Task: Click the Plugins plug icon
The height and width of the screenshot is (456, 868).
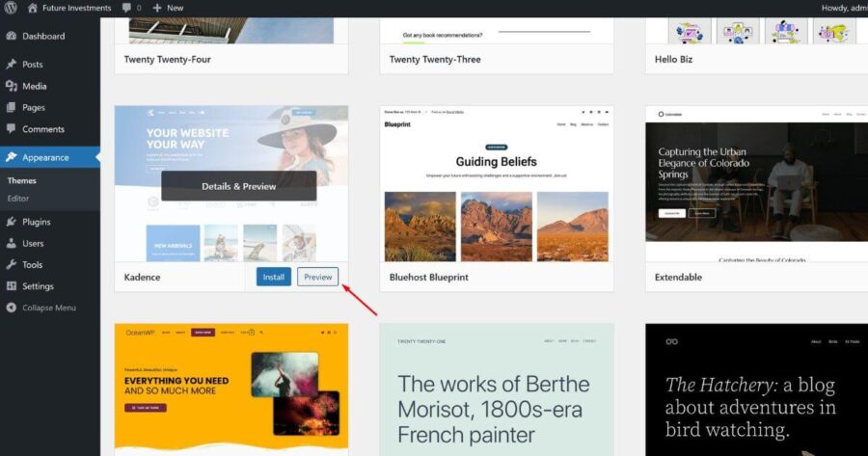Action: [x=12, y=222]
